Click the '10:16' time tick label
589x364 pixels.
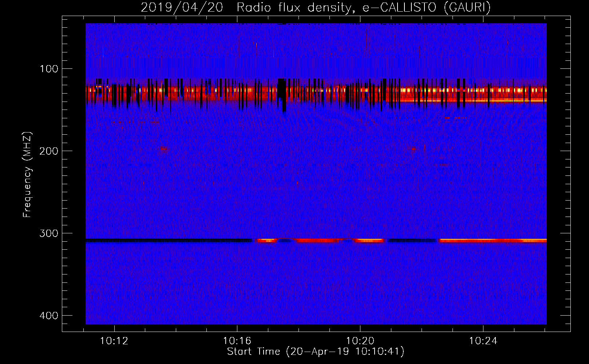point(237,341)
